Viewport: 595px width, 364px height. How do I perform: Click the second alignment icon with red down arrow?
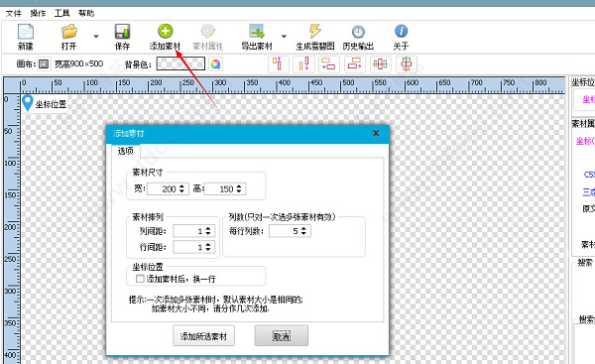click(304, 63)
